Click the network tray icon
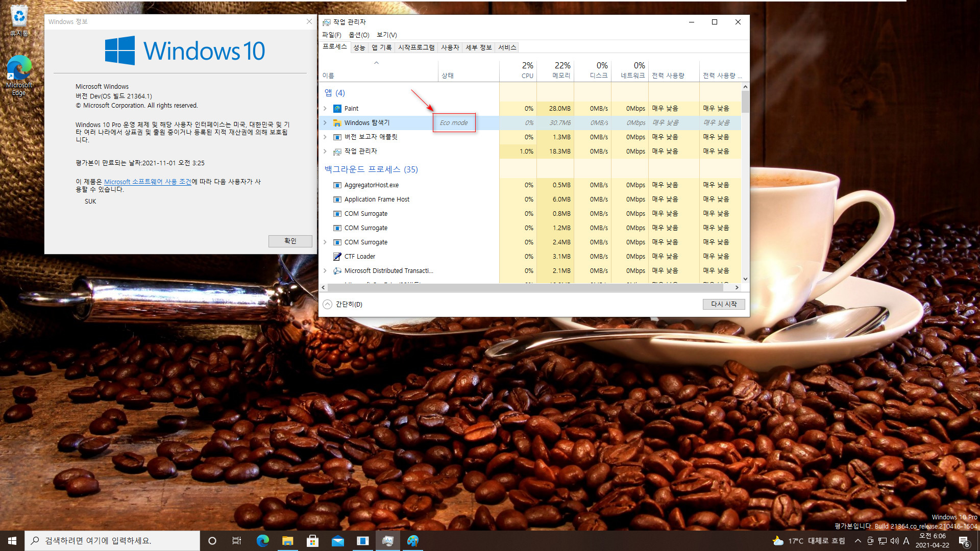This screenshot has height=551, width=980. tap(883, 541)
